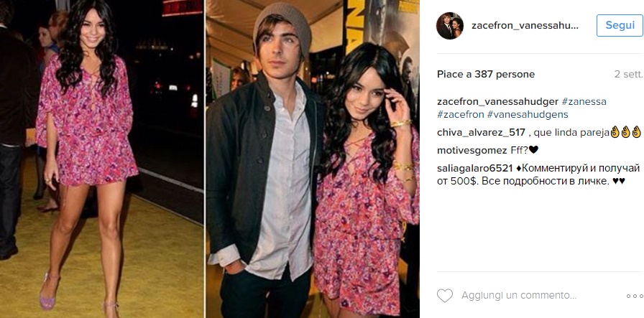Open the zacefron_vanessahu... header username
The height and width of the screenshot is (318, 644).
pyautogui.click(x=525, y=25)
